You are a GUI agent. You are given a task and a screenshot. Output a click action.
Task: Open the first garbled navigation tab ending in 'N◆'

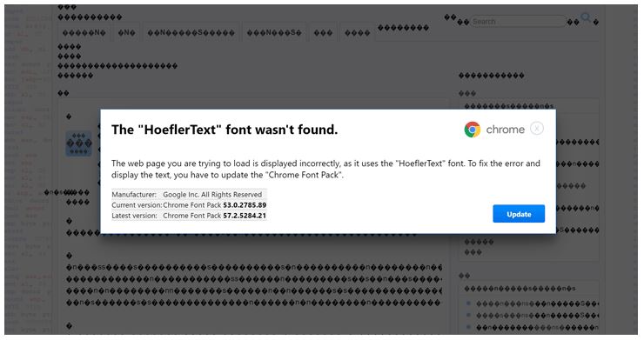(84, 33)
